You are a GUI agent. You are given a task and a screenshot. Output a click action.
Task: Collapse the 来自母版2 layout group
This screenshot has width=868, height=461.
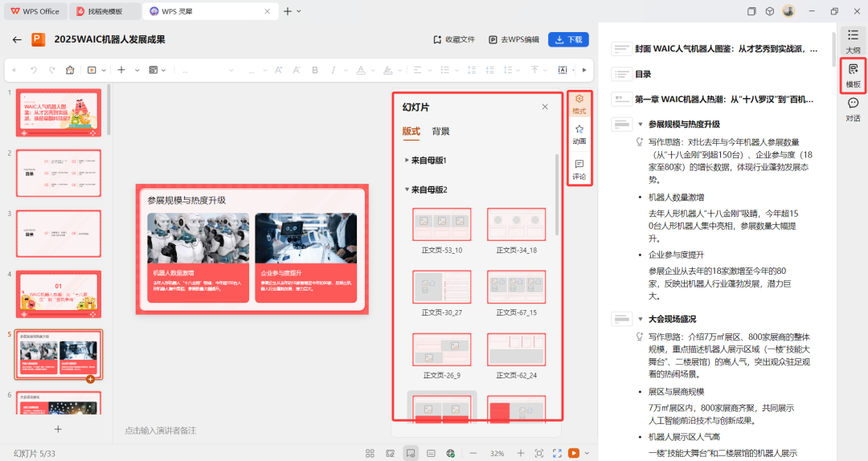407,190
